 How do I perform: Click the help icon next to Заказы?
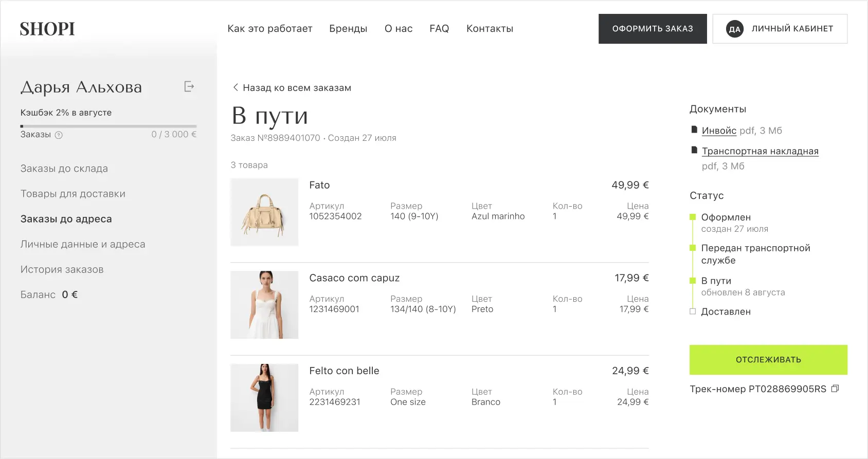coord(59,135)
